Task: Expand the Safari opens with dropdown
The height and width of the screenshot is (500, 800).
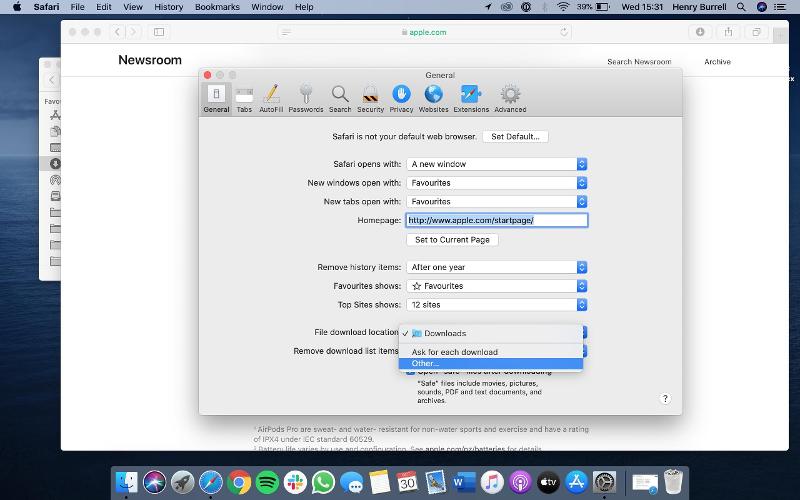Action: point(496,164)
